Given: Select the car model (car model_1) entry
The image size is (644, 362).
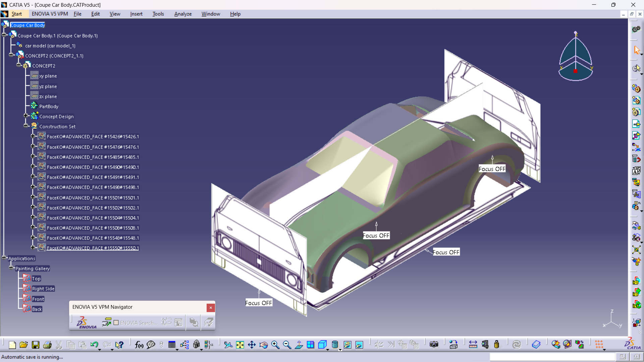Looking at the screenshot, I should [x=50, y=46].
